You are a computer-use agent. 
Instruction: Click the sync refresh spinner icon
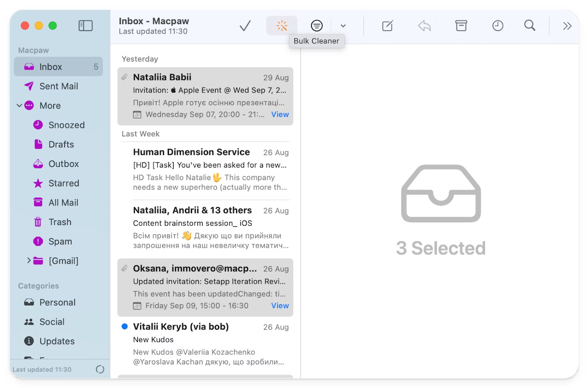tap(100, 369)
